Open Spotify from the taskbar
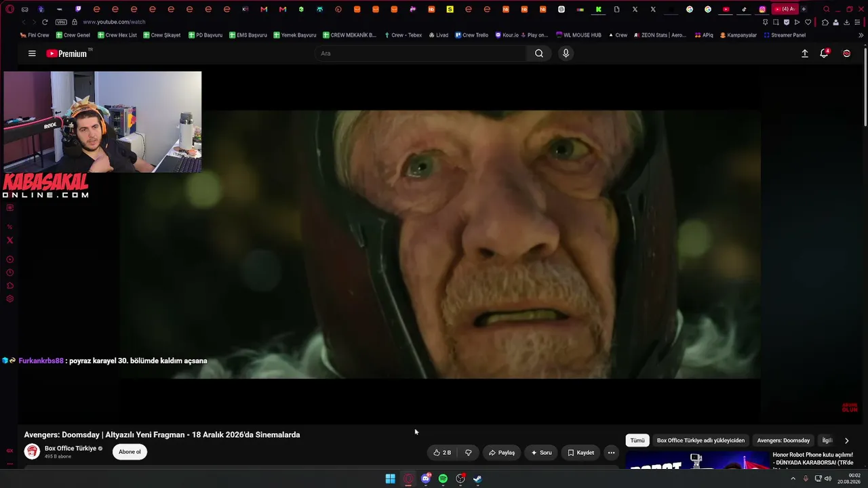 [x=443, y=479]
